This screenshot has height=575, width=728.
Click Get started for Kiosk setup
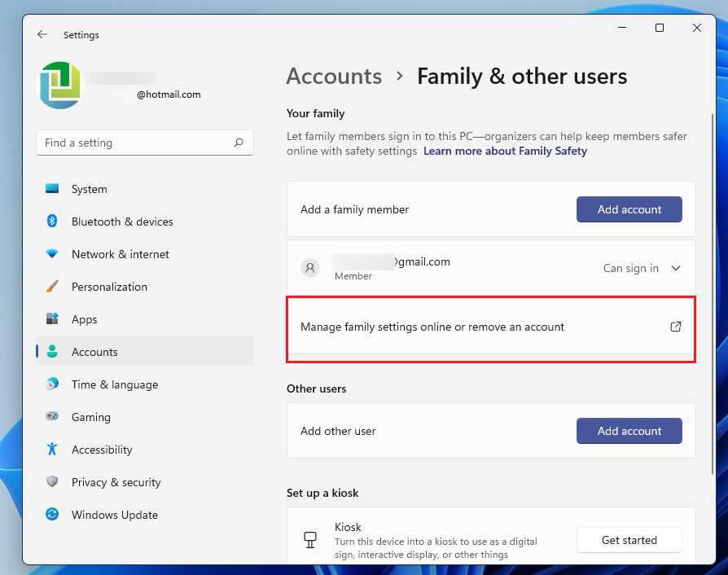coord(629,540)
